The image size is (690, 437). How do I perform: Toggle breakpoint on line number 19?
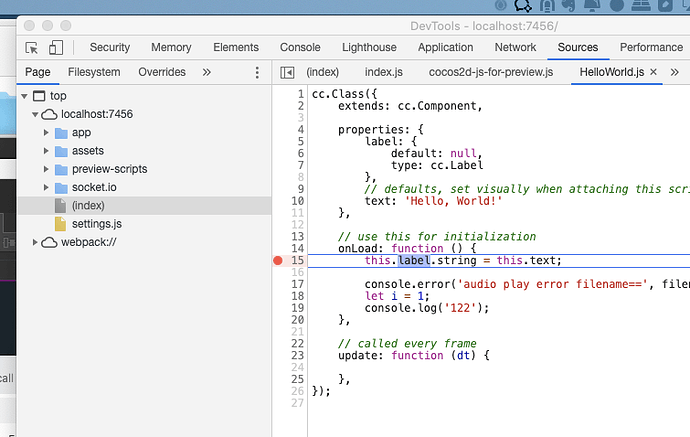[x=297, y=308]
